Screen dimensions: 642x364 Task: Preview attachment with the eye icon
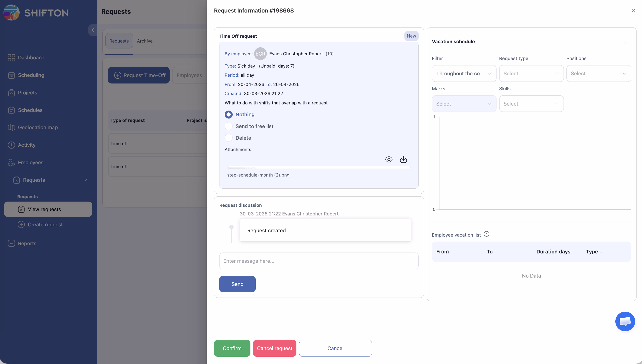389,159
